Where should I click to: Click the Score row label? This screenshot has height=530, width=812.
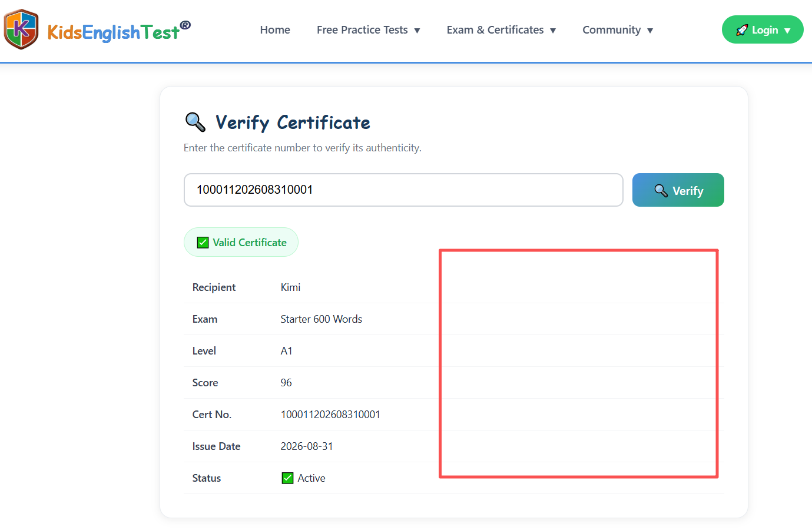(205, 383)
